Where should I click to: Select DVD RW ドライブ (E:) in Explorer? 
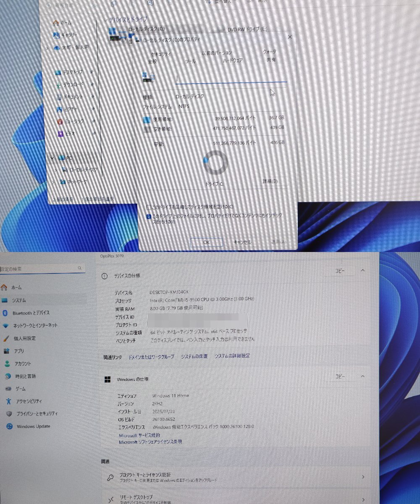pos(247,30)
